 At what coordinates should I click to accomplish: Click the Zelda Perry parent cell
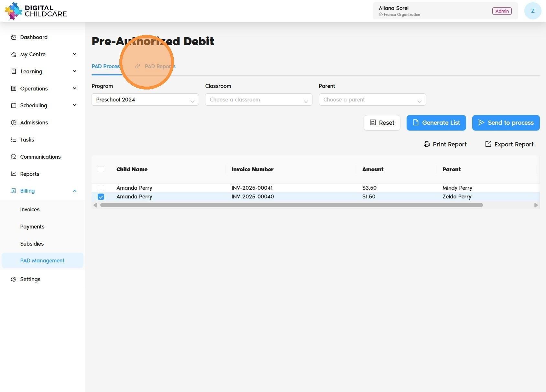point(457,196)
